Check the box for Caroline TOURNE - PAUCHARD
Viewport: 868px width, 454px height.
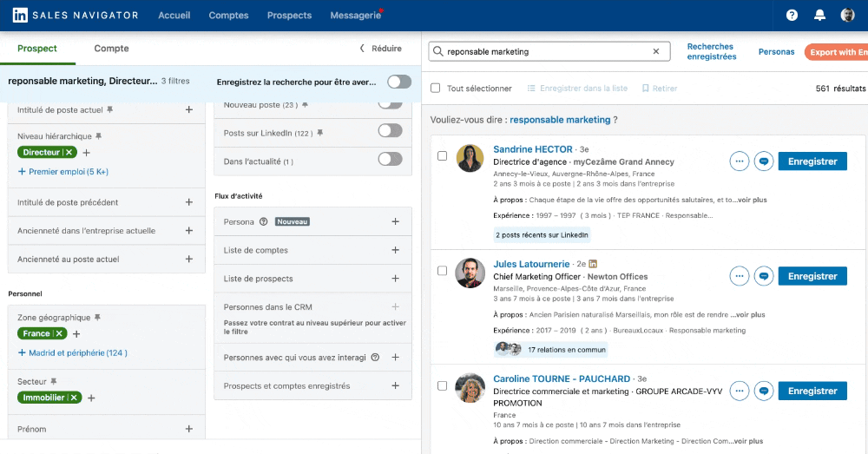click(x=443, y=386)
